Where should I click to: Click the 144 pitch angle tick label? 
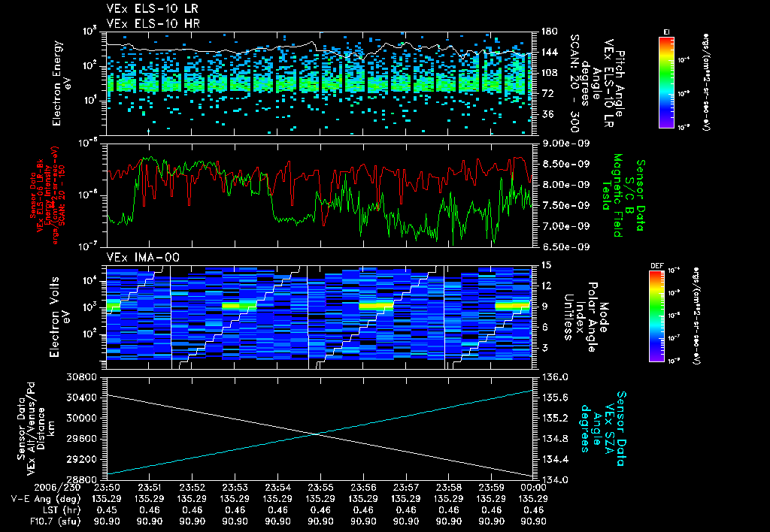pos(549,52)
